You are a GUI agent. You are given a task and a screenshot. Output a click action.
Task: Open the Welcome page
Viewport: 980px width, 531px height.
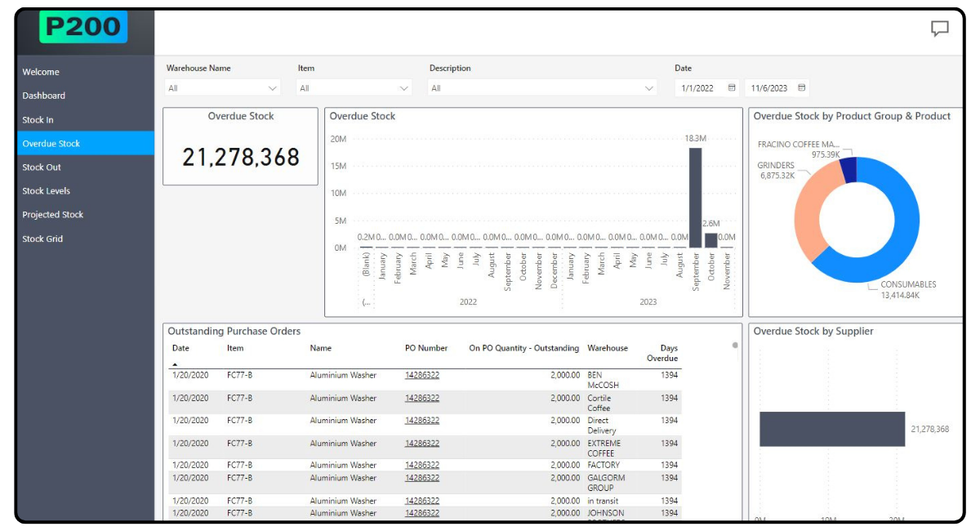coord(41,72)
